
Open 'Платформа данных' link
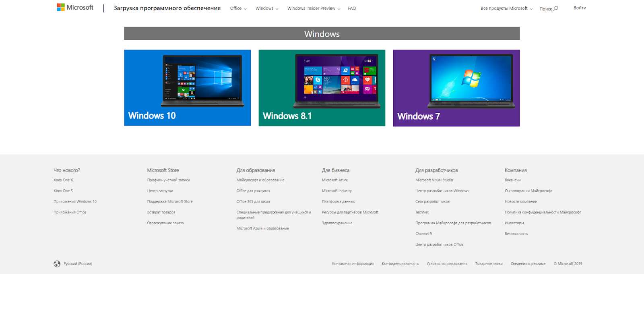pyautogui.click(x=339, y=202)
